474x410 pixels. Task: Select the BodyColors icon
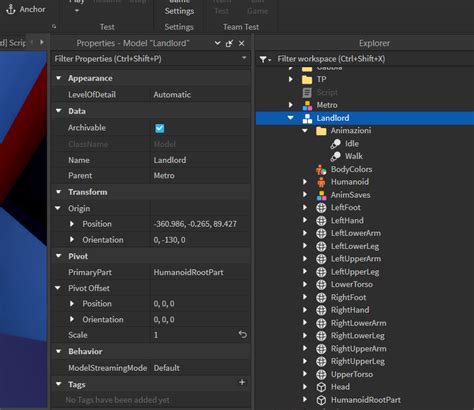click(x=321, y=169)
